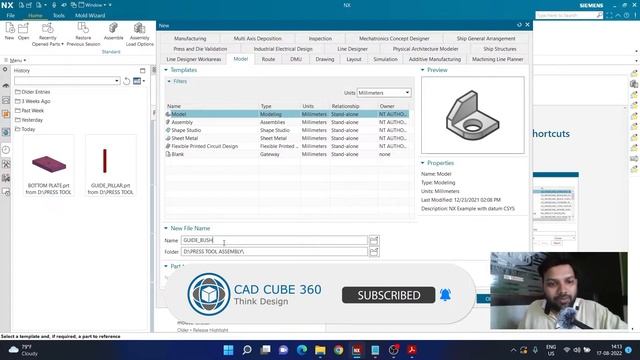Click the command search field
This screenshot has height=360, width=640.
coord(566,15)
